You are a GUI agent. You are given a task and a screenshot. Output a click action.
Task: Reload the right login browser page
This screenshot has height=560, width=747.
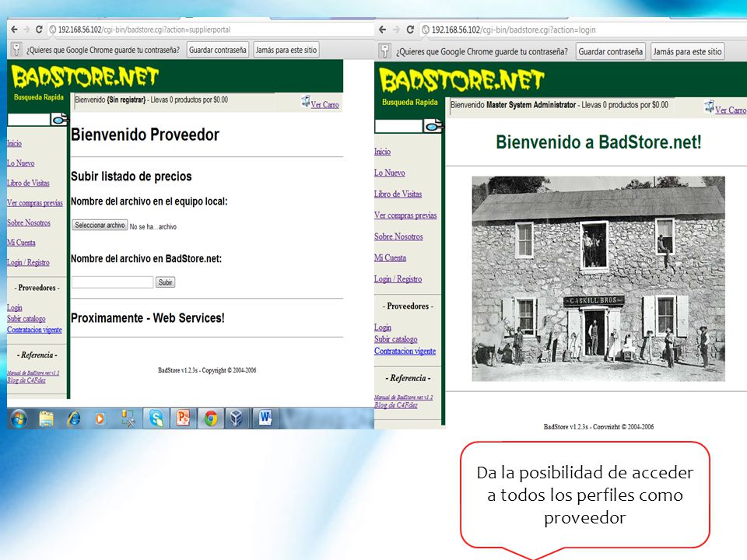click(x=410, y=30)
